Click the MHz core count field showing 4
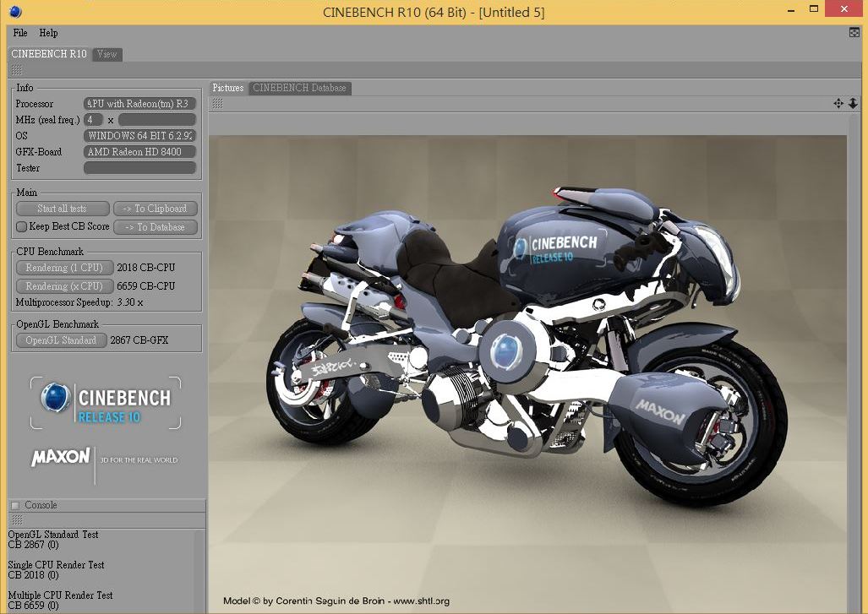Image resolution: width=868 pixels, height=614 pixels. click(x=93, y=119)
